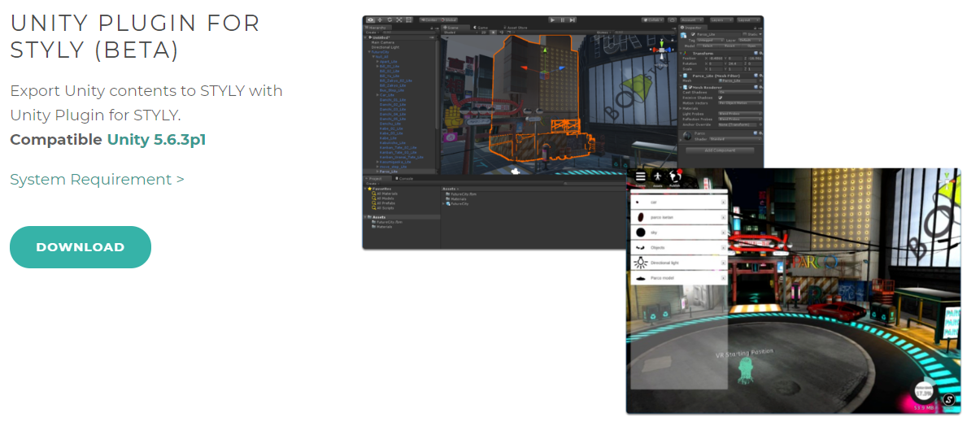The image size is (980, 435).
Task: Click the Step button in Unity toolbar
Action: pyautogui.click(x=573, y=20)
